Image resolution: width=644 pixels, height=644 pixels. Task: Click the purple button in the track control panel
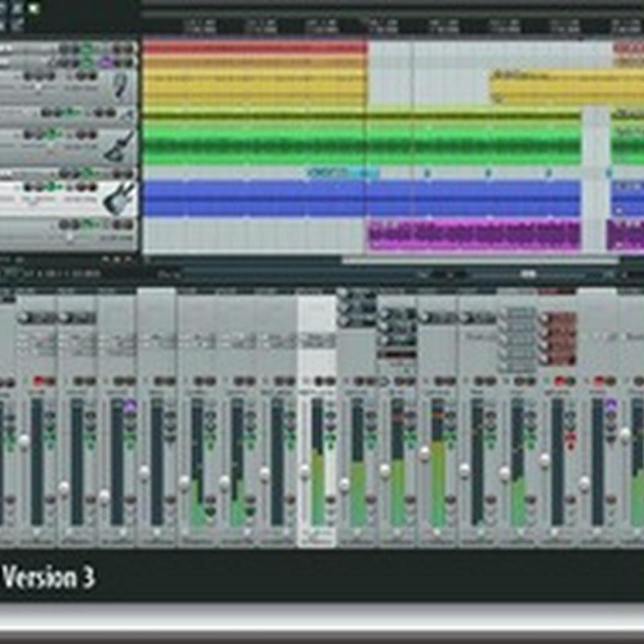106,63
